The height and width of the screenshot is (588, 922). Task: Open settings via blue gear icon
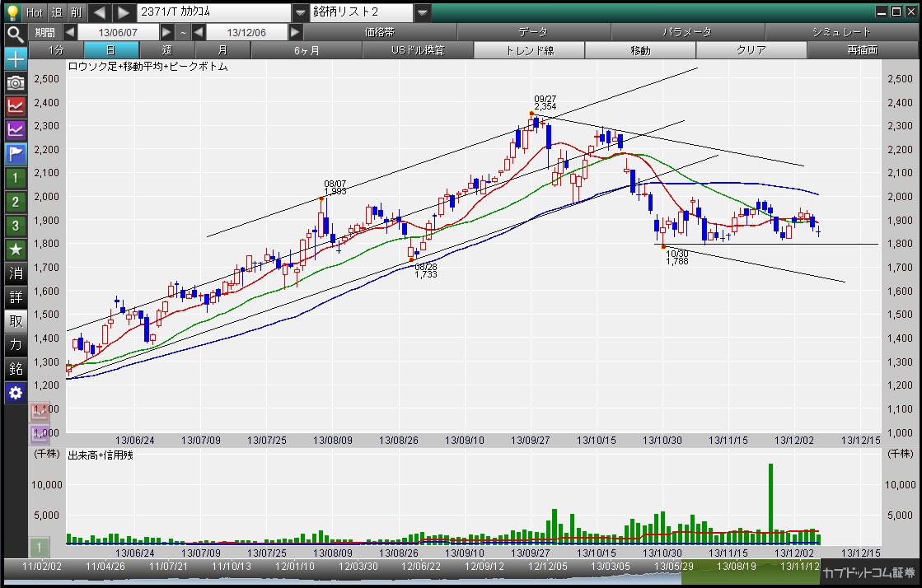point(15,393)
